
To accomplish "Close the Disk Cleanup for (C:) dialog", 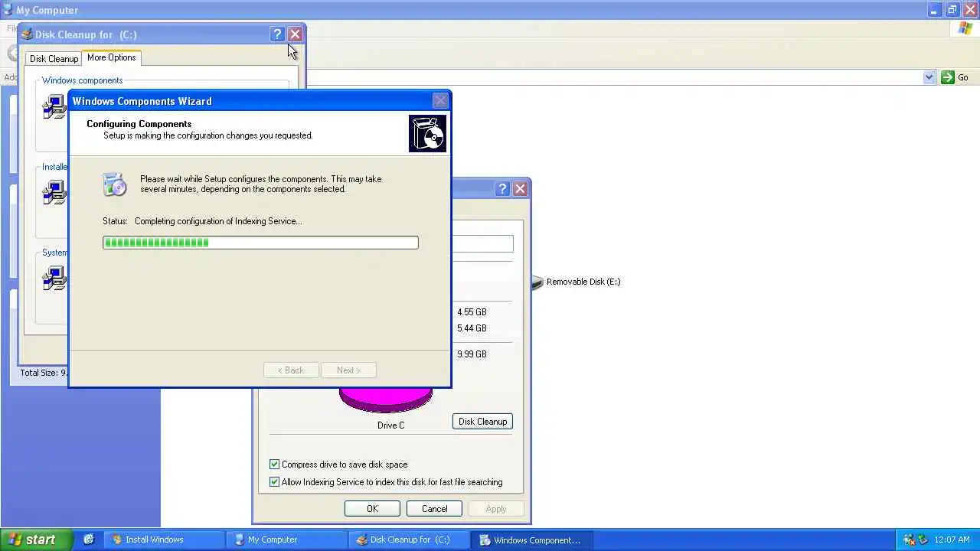I will coord(295,34).
